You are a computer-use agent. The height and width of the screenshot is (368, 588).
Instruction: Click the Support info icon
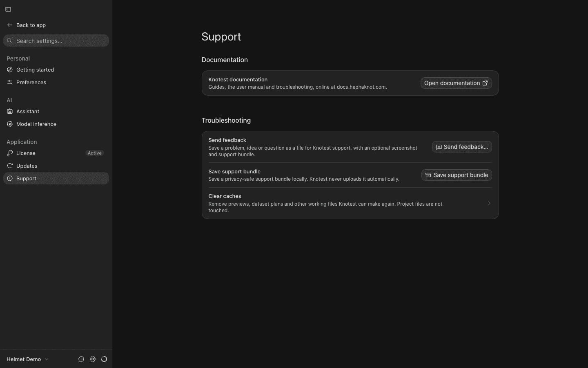[10, 178]
